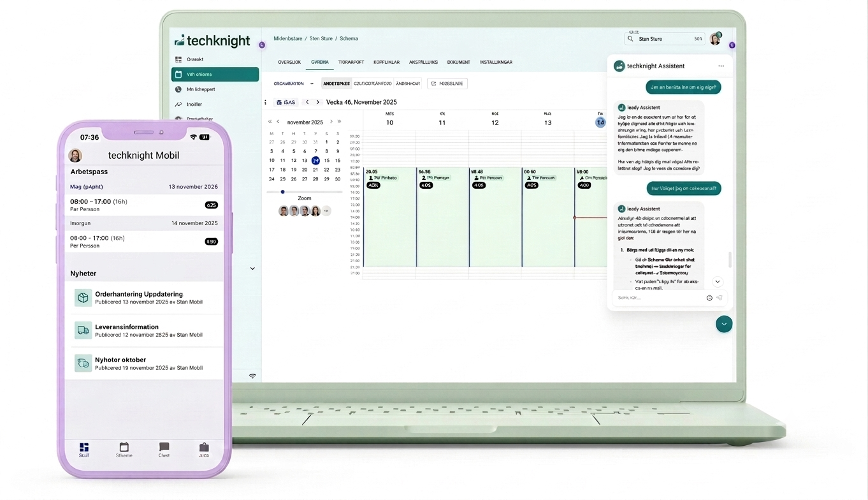Open tomorrow's 08:00 - 17:00 shift on phone
The height and width of the screenshot is (500, 868).
click(x=144, y=241)
